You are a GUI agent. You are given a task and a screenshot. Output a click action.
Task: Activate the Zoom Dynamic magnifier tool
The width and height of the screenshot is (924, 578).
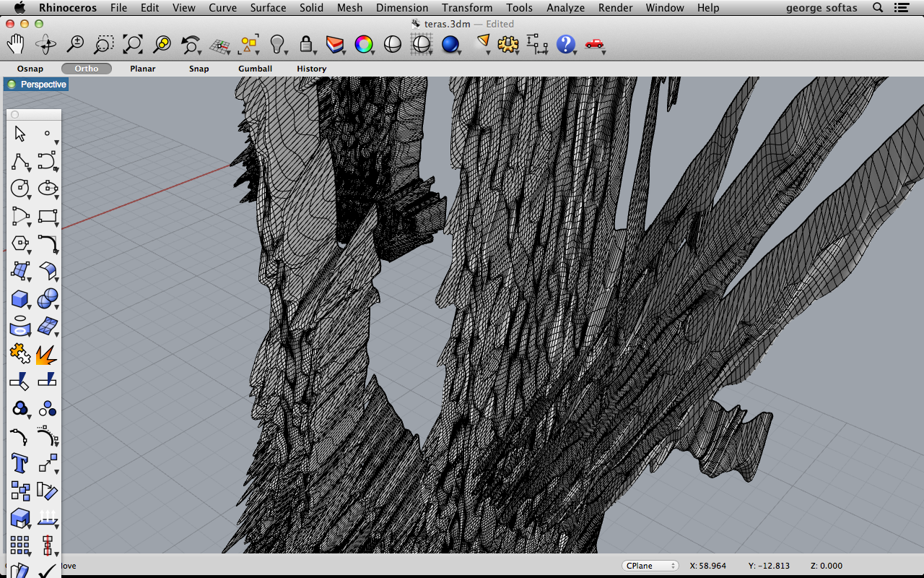75,45
